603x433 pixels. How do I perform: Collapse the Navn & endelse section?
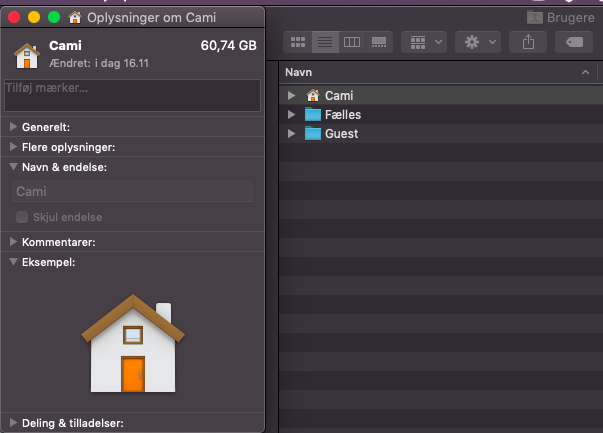(13, 167)
